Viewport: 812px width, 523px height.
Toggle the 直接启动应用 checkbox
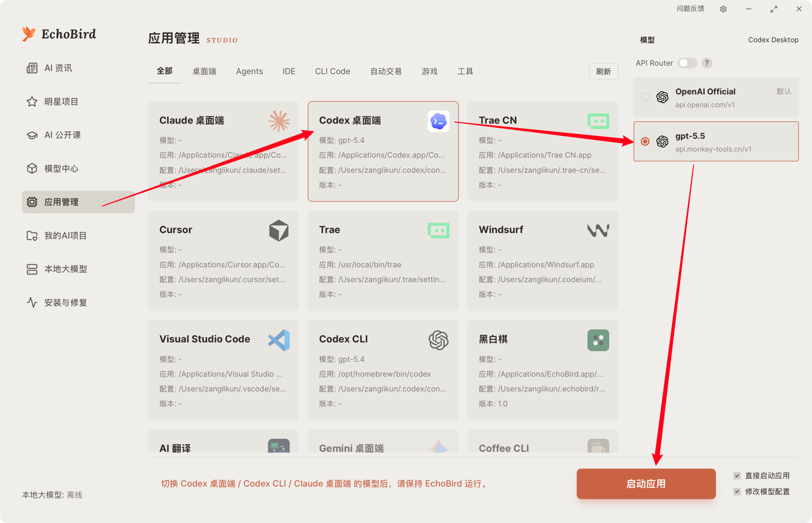[x=737, y=476]
